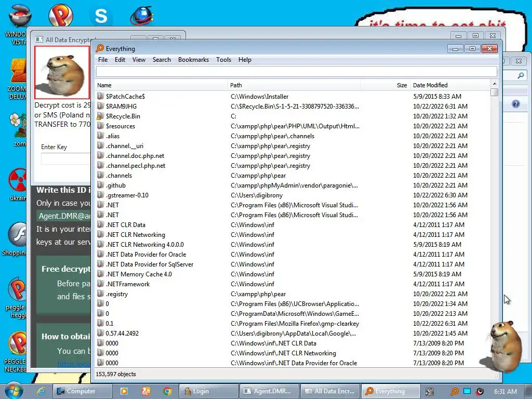Open Windows Media Player taskbar icon
Screen dimensions: 532x399
click(124, 391)
